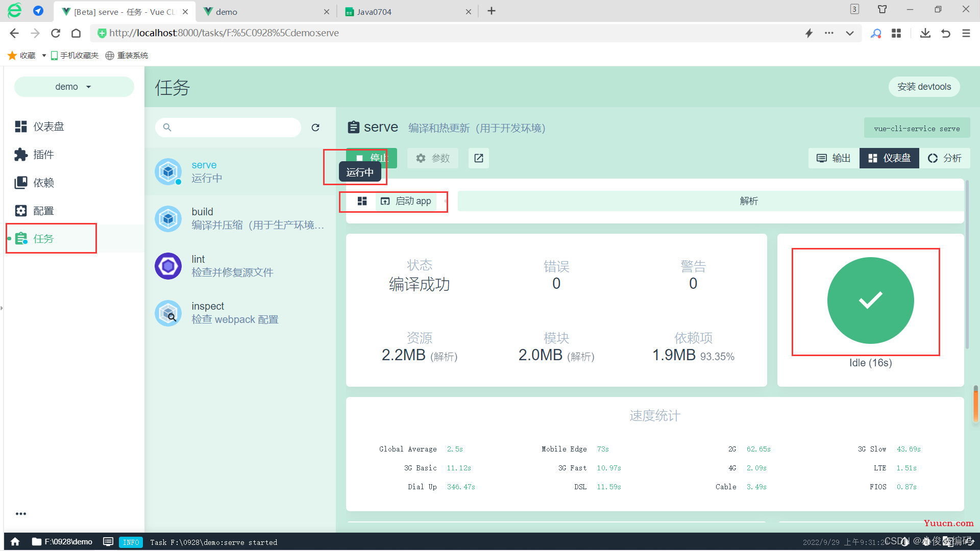Expand address bar dropdown chevron
Viewport: 980px width, 551px height.
[x=850, y=33]
